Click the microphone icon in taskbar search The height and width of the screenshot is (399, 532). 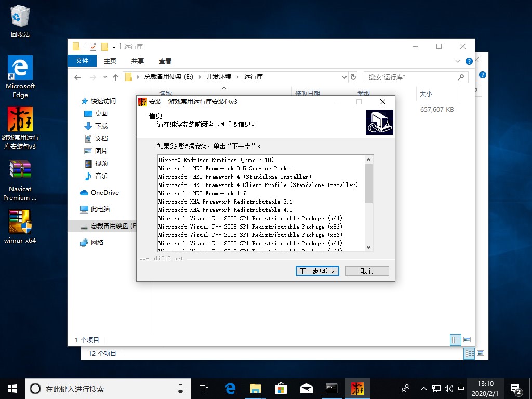click(180, 389)
